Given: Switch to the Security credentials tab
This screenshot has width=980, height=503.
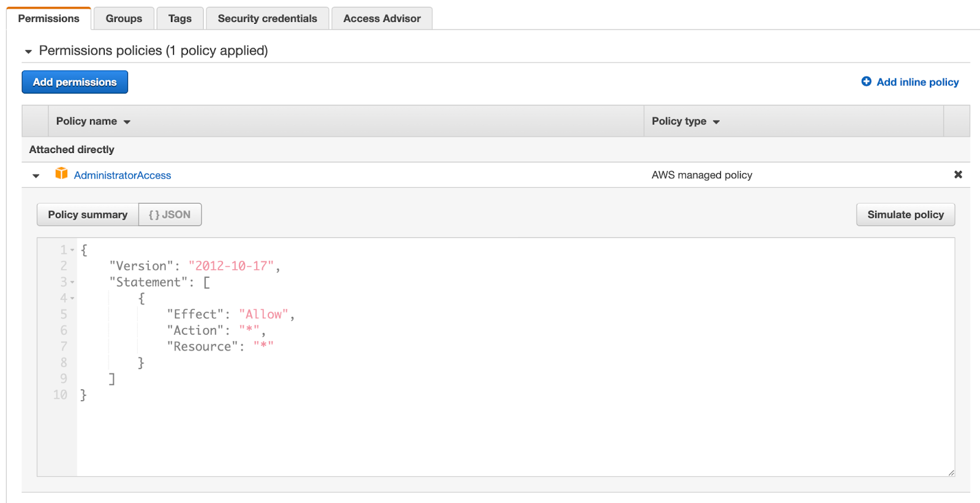Looking at the screenshot, I should [x=267, y=18].
